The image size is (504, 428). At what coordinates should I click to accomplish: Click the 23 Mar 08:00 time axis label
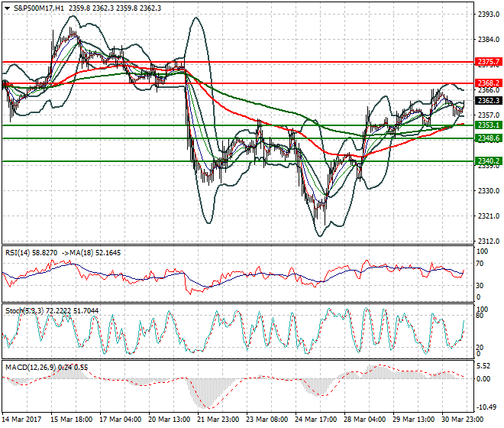click(267, 420)
